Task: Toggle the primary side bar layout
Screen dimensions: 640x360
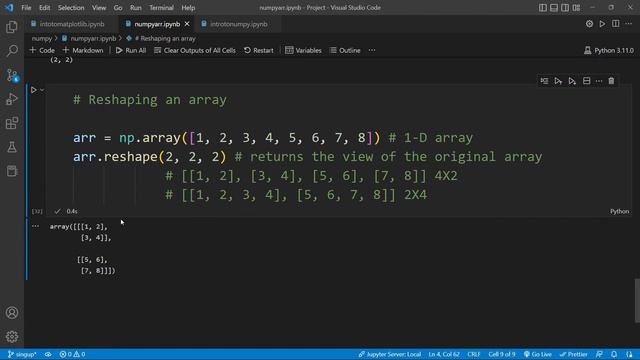Action: (542, 8)
